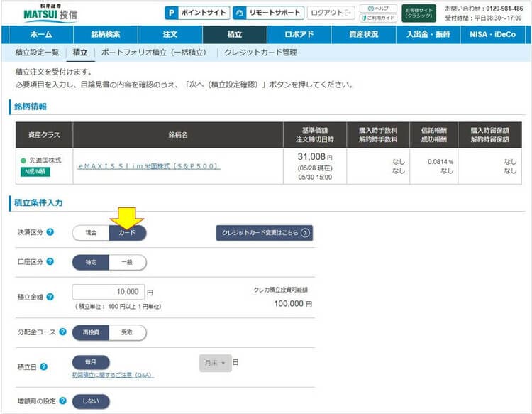This screenshot has width=532, height=414.
Task: Click 100,000 円 クレカ積立投資可能額 value
Action: 293,303
